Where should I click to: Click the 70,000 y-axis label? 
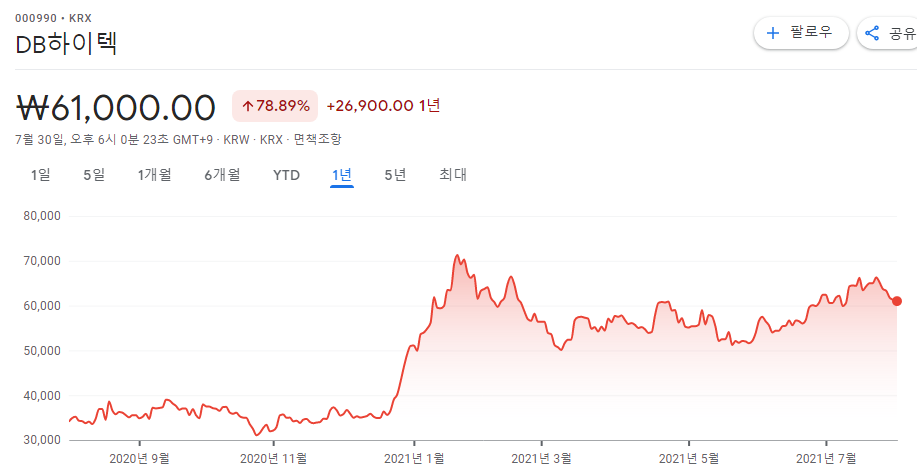click(x=42, y=261)
